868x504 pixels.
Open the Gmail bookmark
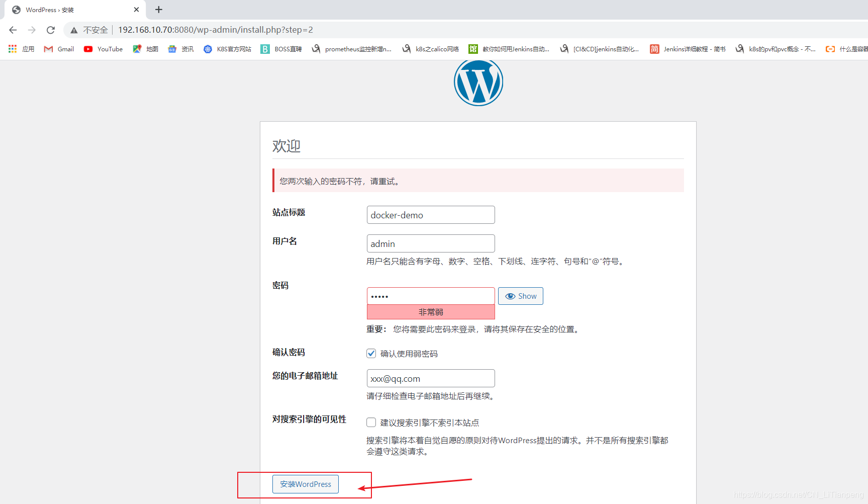(59, 49)
